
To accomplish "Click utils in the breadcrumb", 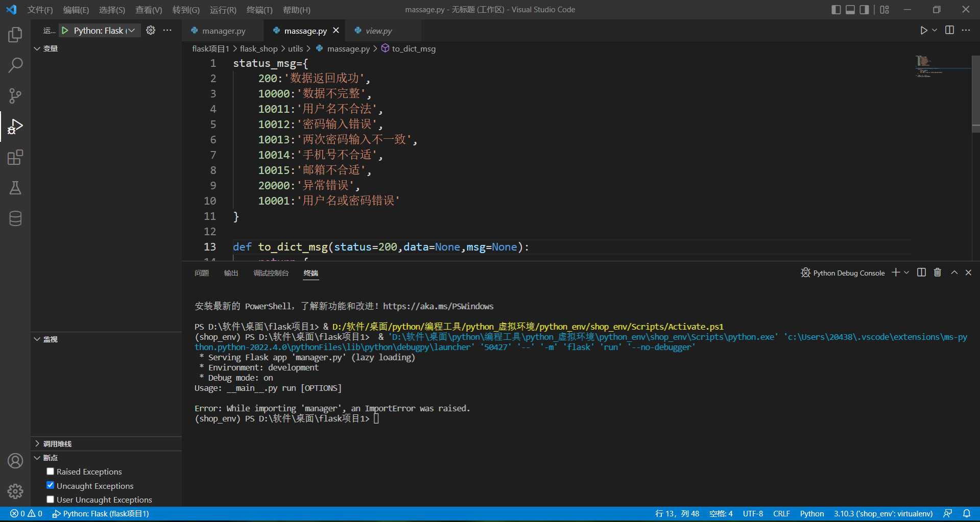I will pos(295,48).
